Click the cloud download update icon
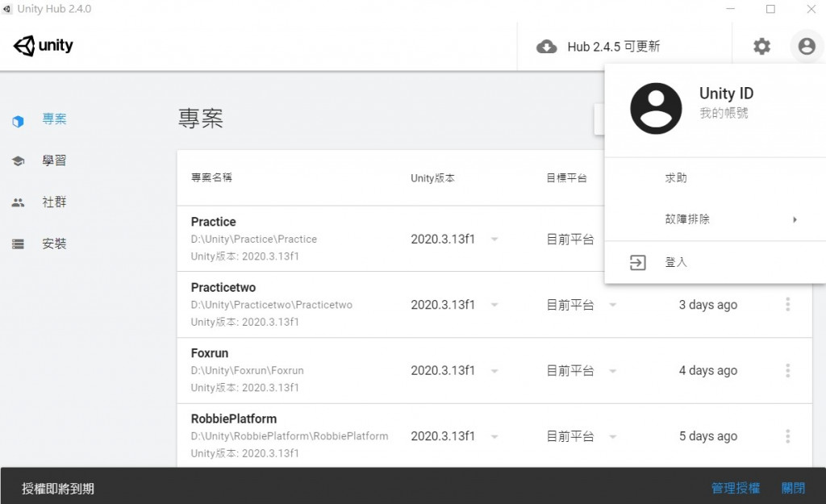Viewport: 826px width, 504px height. point(546,47)
